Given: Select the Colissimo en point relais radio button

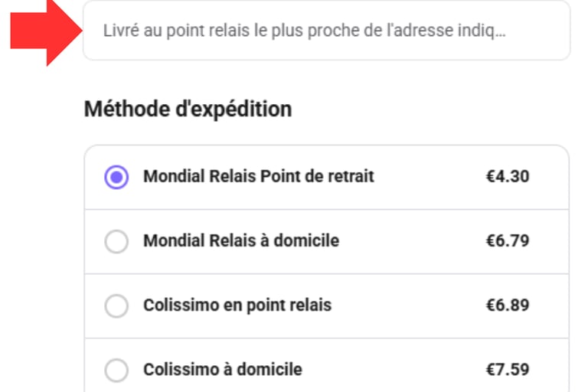Looking at the screenshot, I should coord(116,306).
